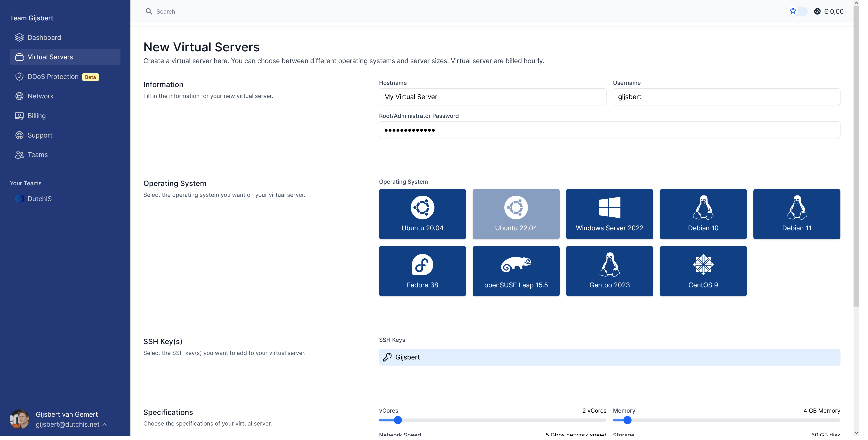Edit the Hostname field
868x440 pixels.
click(x=497, y=98)
